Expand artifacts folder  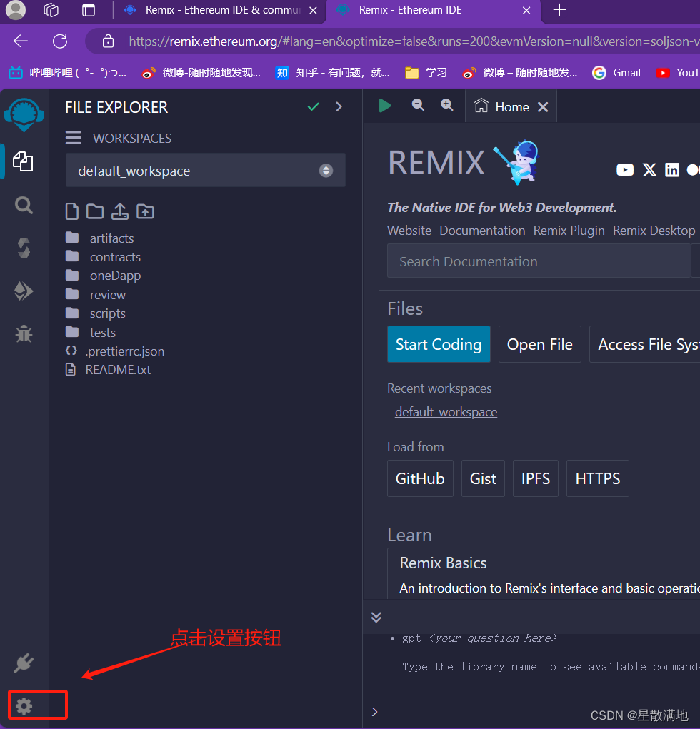tap(111, 238)
